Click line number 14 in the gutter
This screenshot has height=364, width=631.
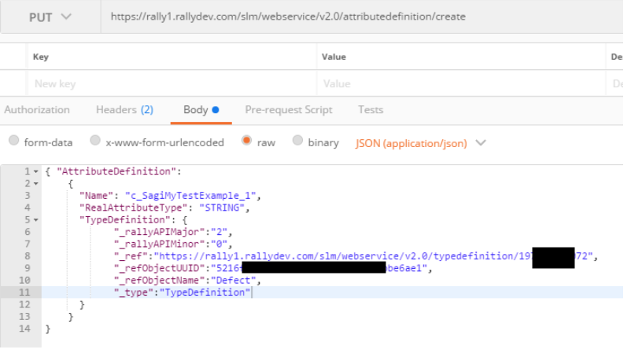pos(24,329)
